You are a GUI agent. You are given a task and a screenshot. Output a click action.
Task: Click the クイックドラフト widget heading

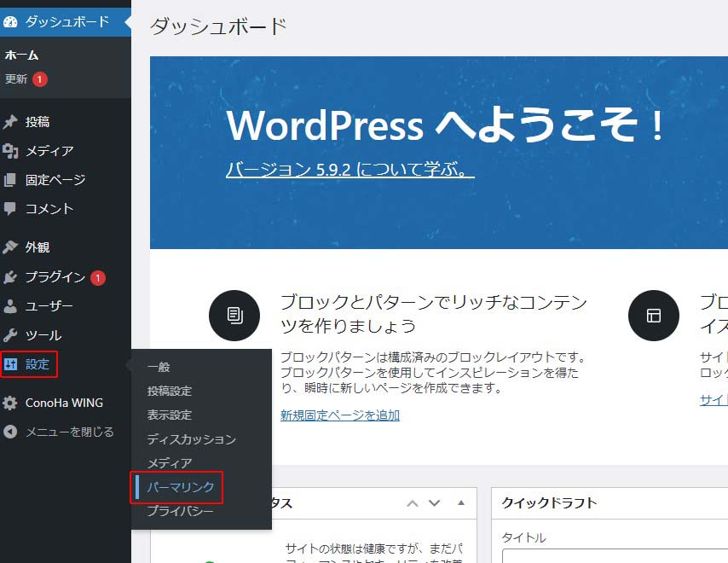point(549,503)
